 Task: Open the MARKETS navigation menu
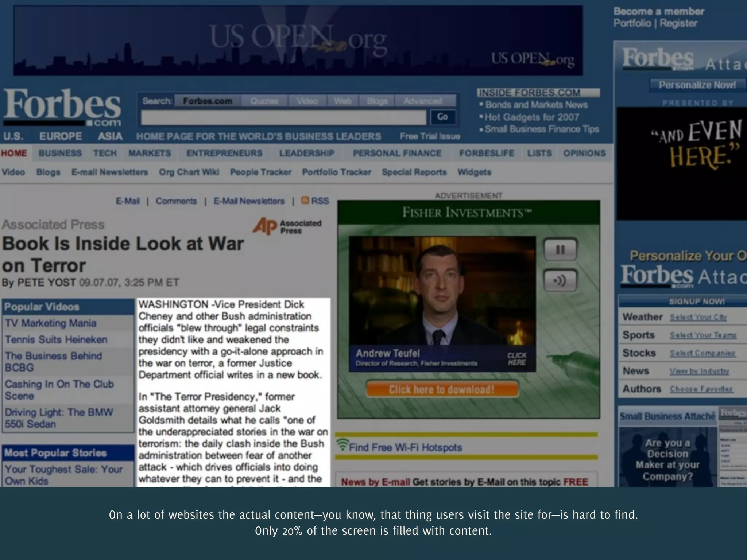(150, 153)
